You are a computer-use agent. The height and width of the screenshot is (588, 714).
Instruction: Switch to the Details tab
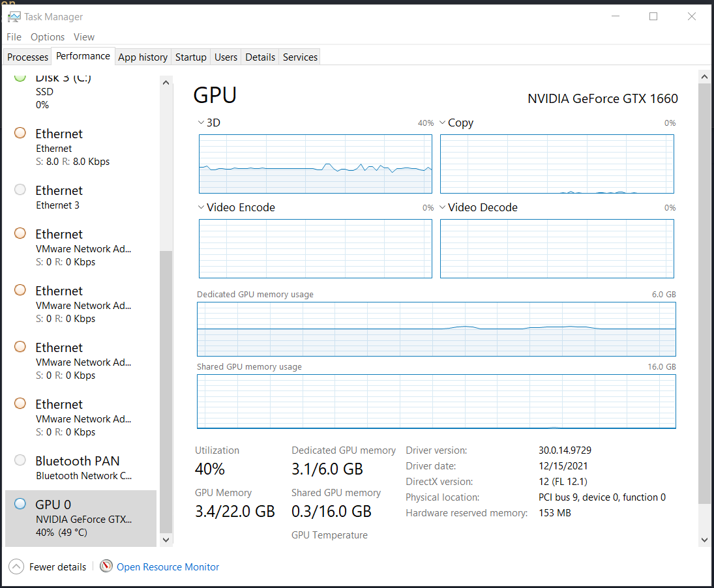(260, 57)
